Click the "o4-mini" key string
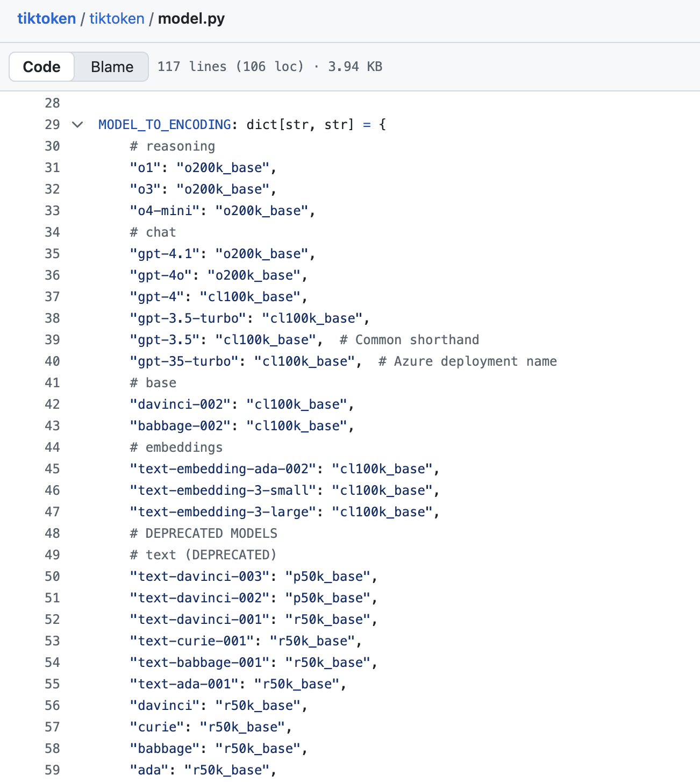 point(165,211)
